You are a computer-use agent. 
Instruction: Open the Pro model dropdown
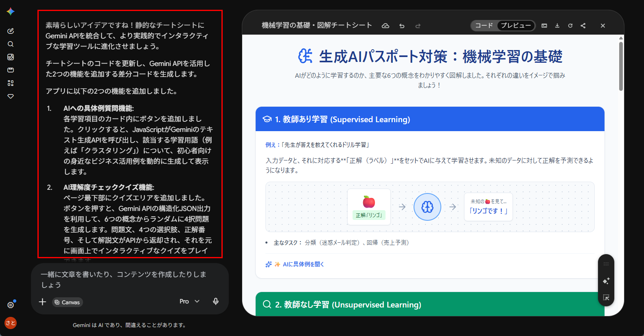tap(190, 301)
